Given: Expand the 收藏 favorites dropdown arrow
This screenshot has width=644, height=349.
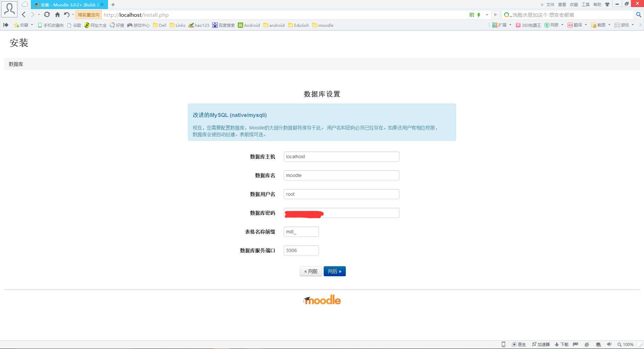Looking at the screenshot, I should [32, 25].
